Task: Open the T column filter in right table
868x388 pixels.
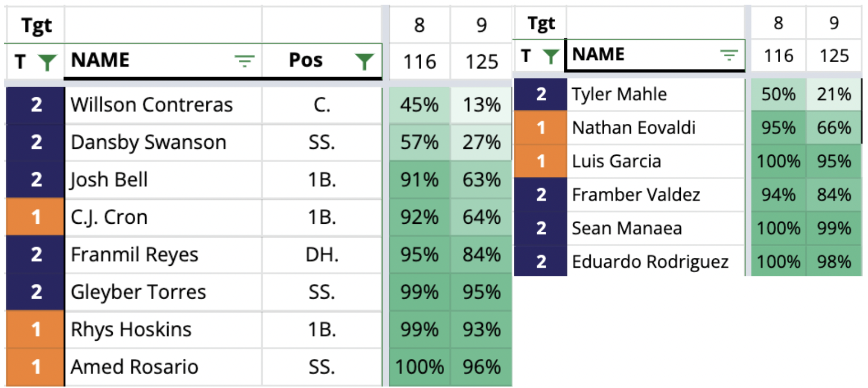Action: click(550, 56)
